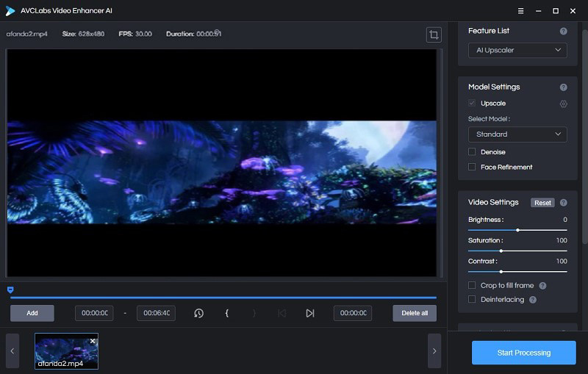
Task: Jump to previous frame
Action: [282, 313]
